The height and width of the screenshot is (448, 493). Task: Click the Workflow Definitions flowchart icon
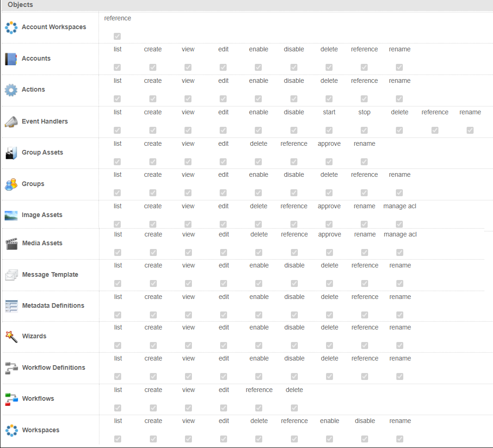[x=11, y=367]
